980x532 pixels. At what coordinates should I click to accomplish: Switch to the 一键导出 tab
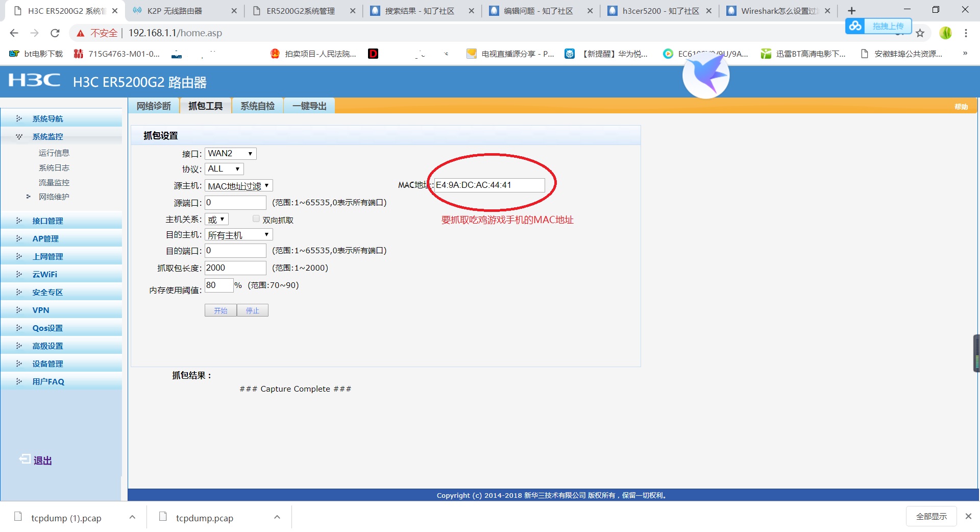point(309,106)
